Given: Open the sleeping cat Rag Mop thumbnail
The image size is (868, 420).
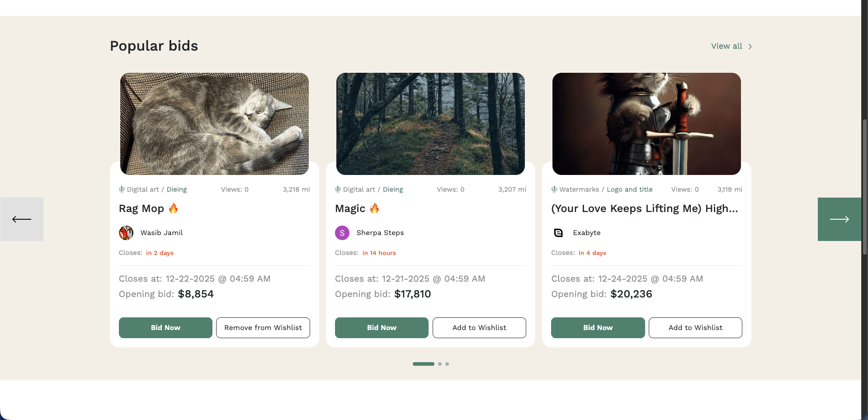Looking at the screenshot, I should (x=214, y=123).
